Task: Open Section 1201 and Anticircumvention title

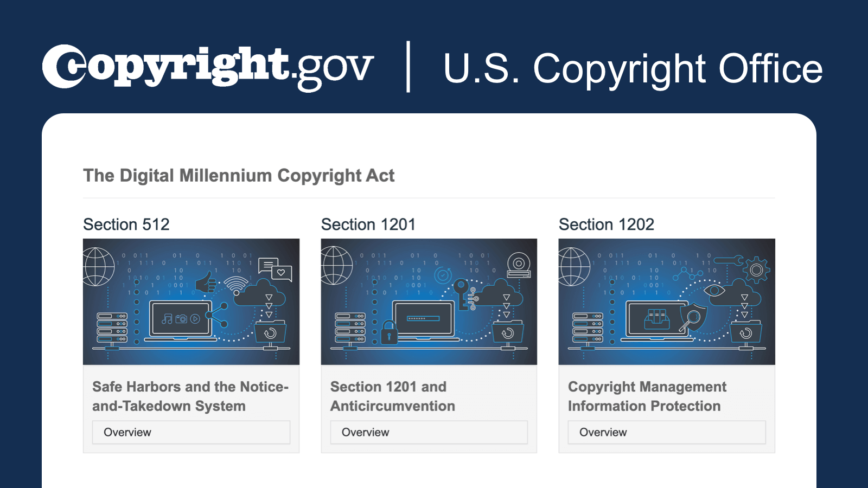Action: (x=393, y=396)
